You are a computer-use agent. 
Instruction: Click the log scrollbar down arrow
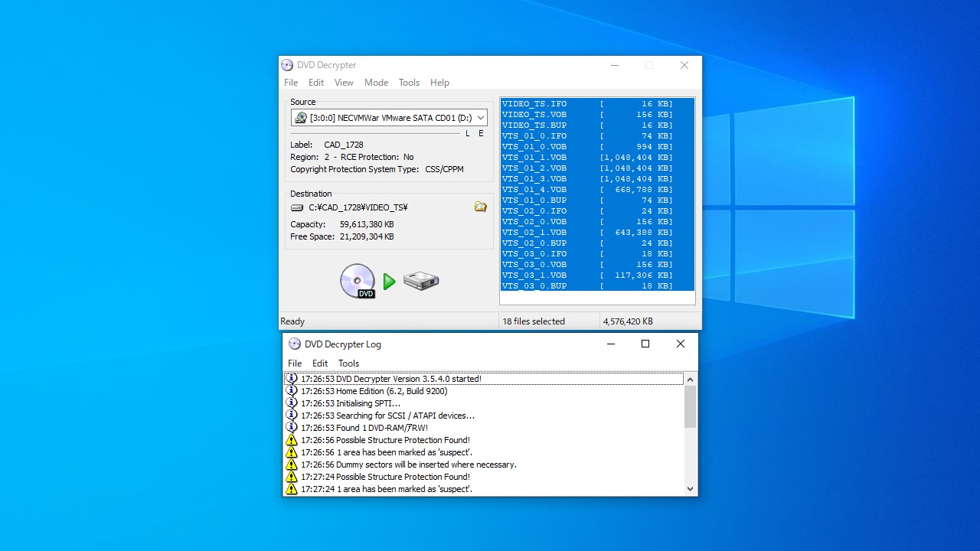tap(690, 489)
